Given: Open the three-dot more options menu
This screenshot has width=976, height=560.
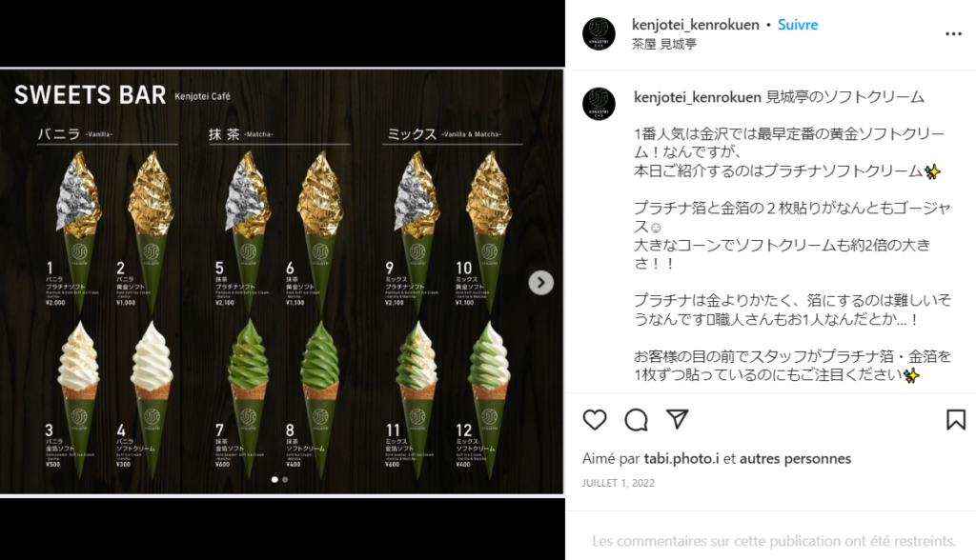Looking at the screenshot, I should (x=953, y=33).
